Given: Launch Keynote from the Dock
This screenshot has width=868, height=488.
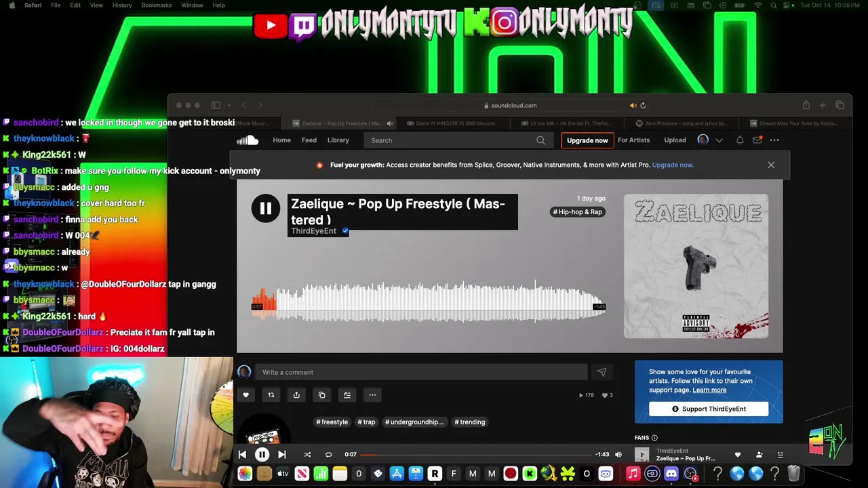Looking at the screenshot, I should click(x=416, y=474).
